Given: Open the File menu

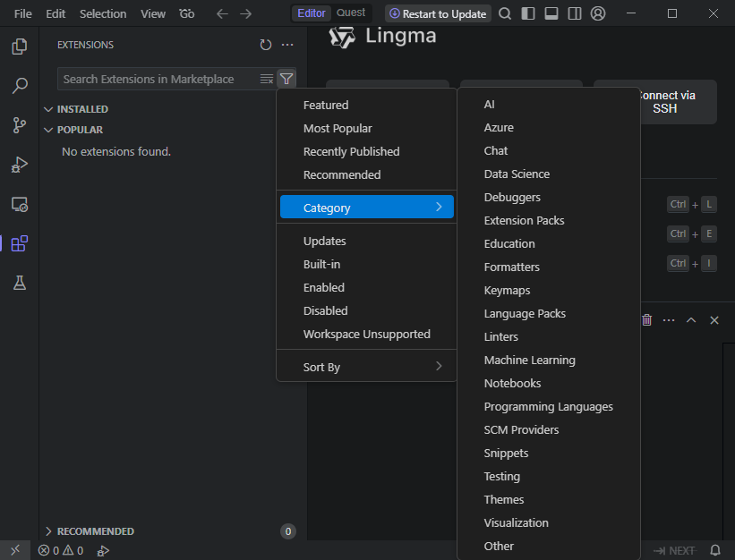Looking at the screenshot, I should pyautogui.click(x=23, y=13).
